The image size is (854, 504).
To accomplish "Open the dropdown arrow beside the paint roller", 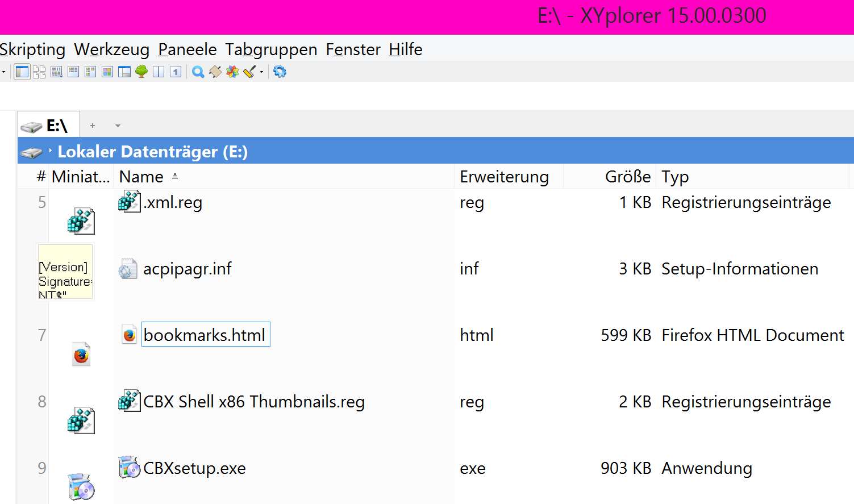I will tap(262, 72).
